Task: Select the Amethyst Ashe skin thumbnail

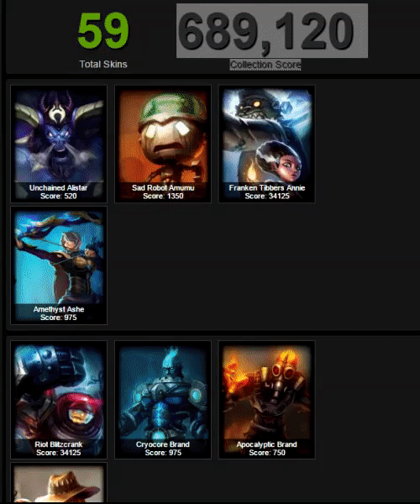Action: (x=59, y=265)
